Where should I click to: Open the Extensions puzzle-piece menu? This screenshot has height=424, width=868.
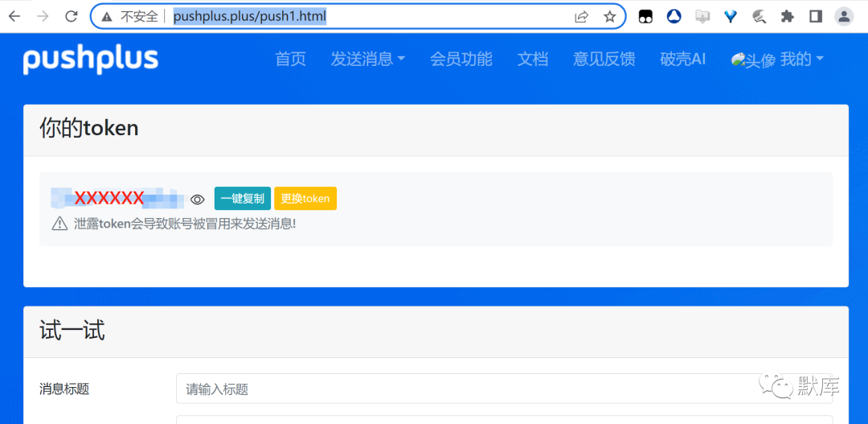787,17
